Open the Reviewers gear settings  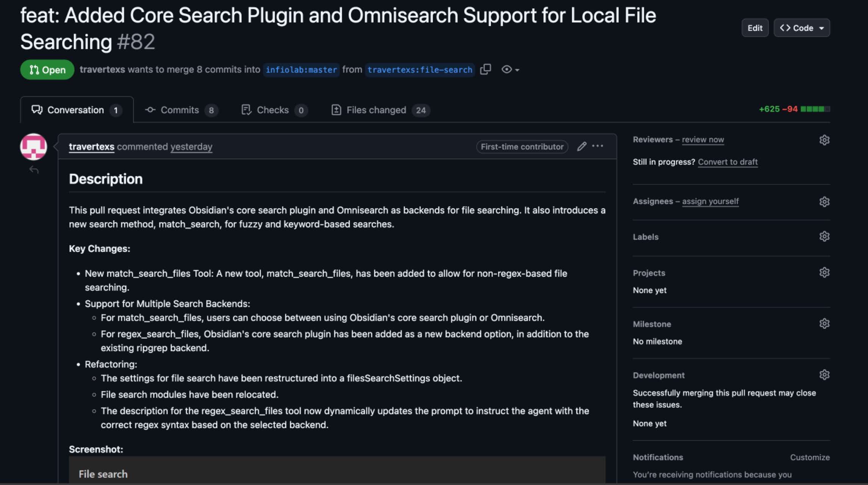pyautogui.click(x=824, y=140)
